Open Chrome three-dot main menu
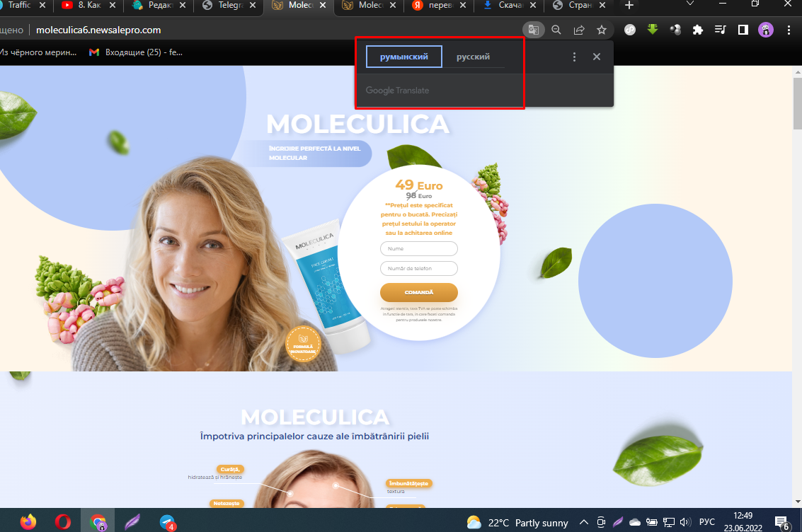 tap(789, 30)
